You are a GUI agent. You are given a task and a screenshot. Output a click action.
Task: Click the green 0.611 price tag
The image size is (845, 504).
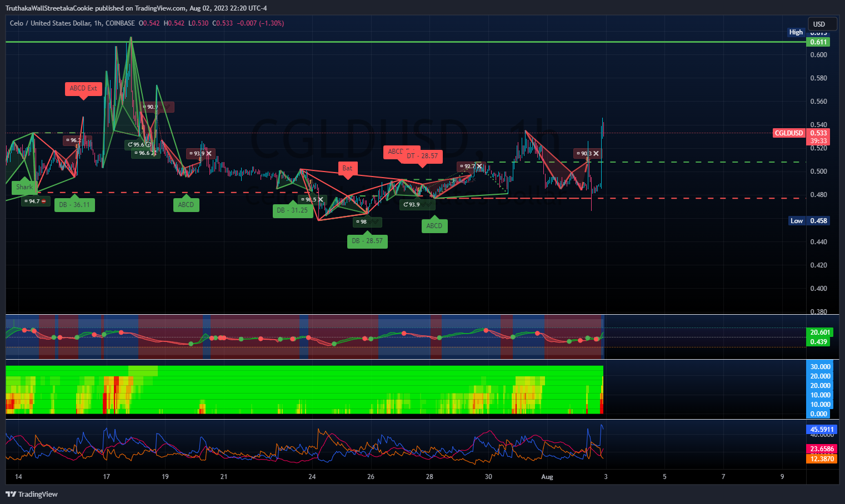click(x=818, y=42)
